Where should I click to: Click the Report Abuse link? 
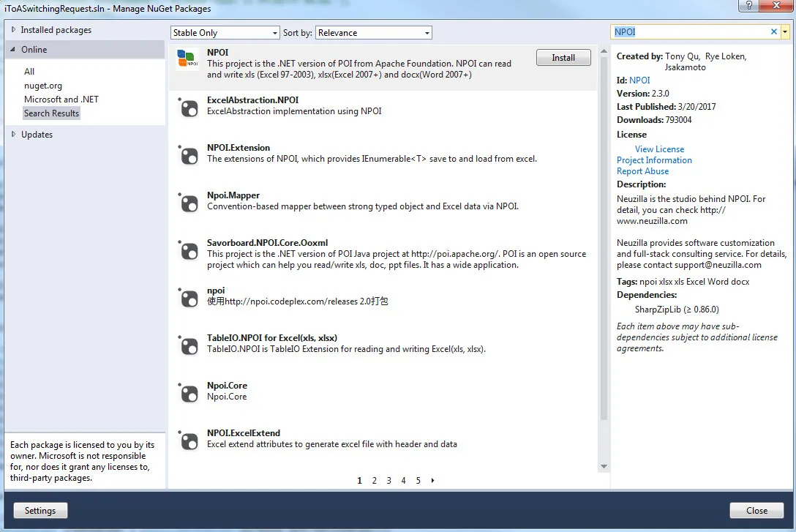[642, 171]
